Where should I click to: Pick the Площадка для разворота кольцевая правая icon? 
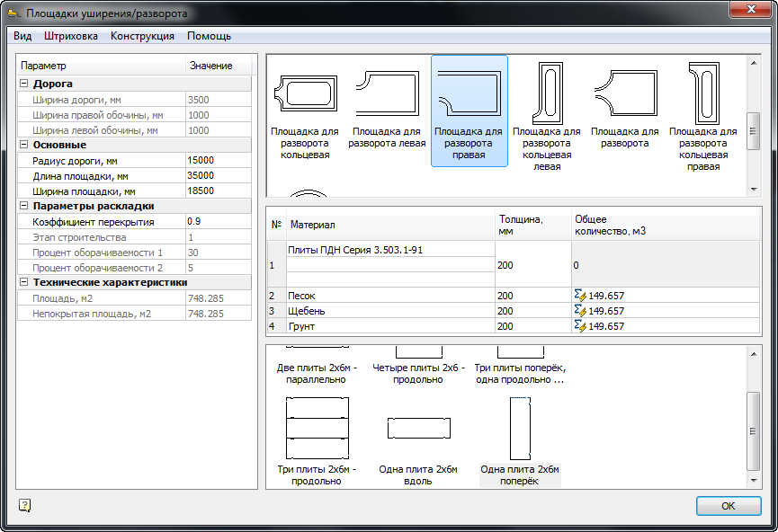pos(703,117)
